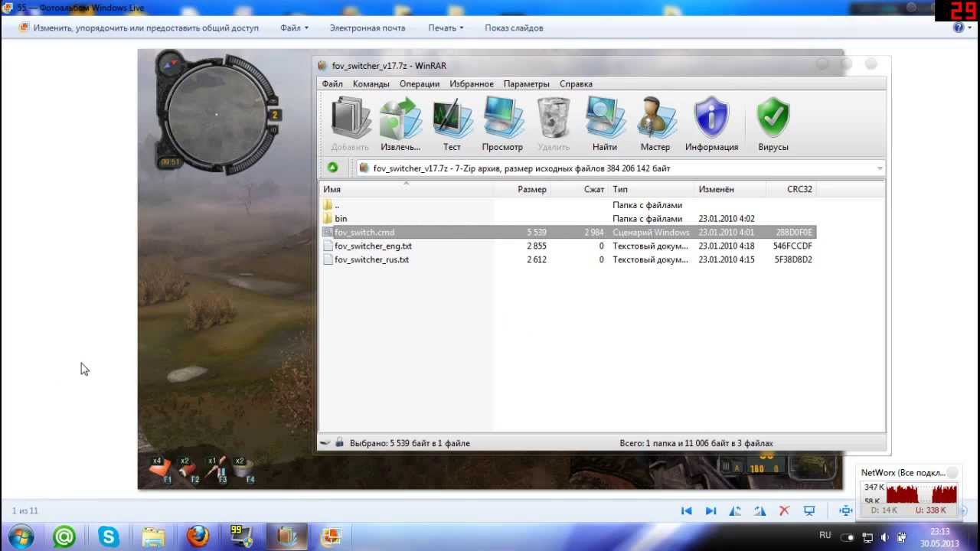The width and height of the screenshot is (980, 551).
Task: Rotate the photo counterclockwise
Action: click(735, 510)
